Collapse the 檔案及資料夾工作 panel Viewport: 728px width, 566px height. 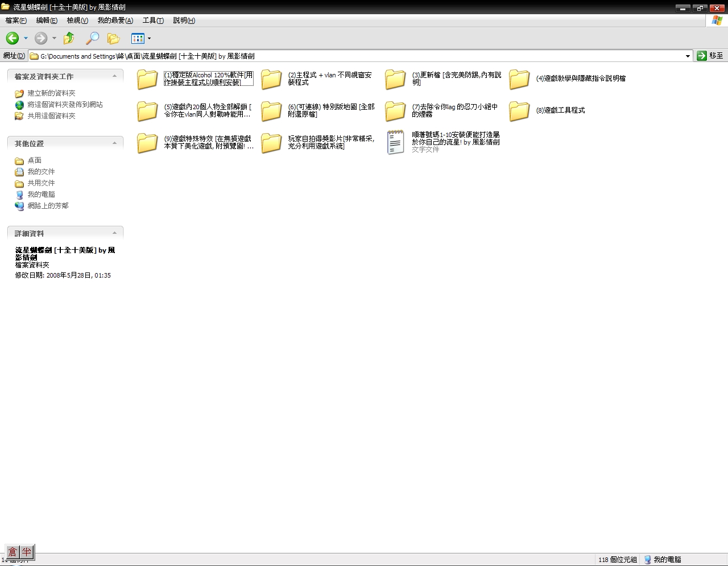114,76
